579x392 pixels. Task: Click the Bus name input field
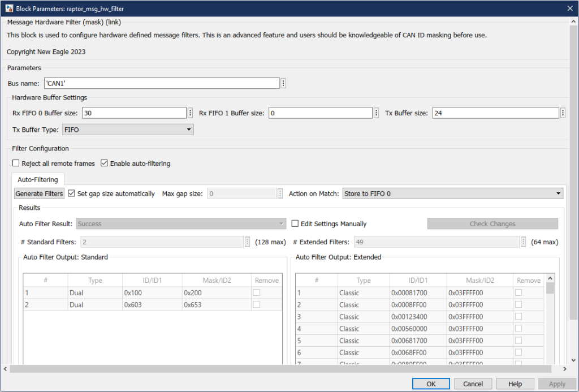coord(162,83)
